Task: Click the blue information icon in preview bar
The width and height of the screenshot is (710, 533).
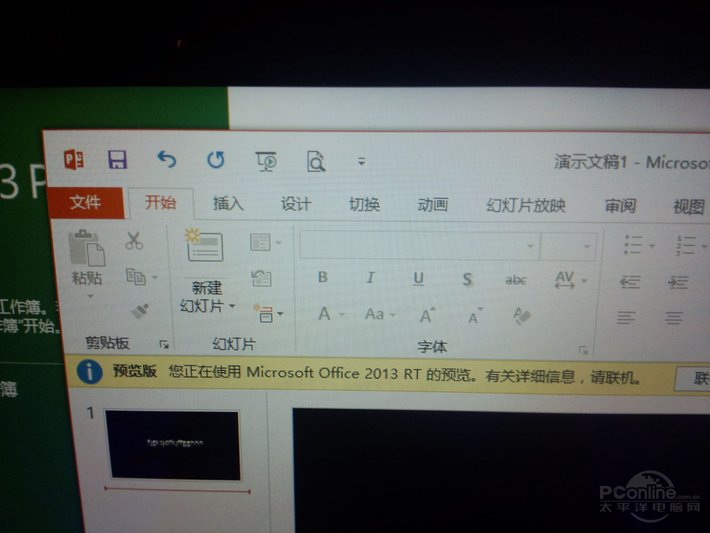Action: (89, 372)
